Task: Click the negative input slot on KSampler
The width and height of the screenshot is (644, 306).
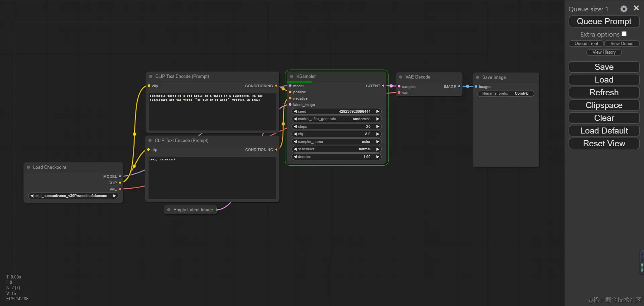Action: tap(290, 98)
